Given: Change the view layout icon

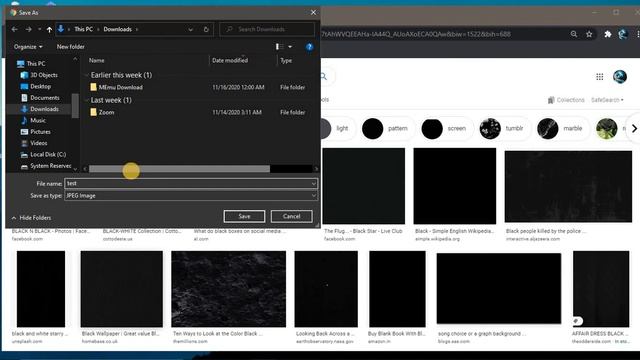Looking at the screenshot, I should pyautogui.click(x=280, y=47).
